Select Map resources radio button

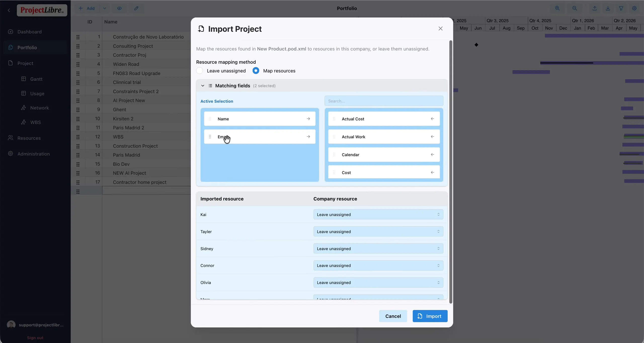256,71
